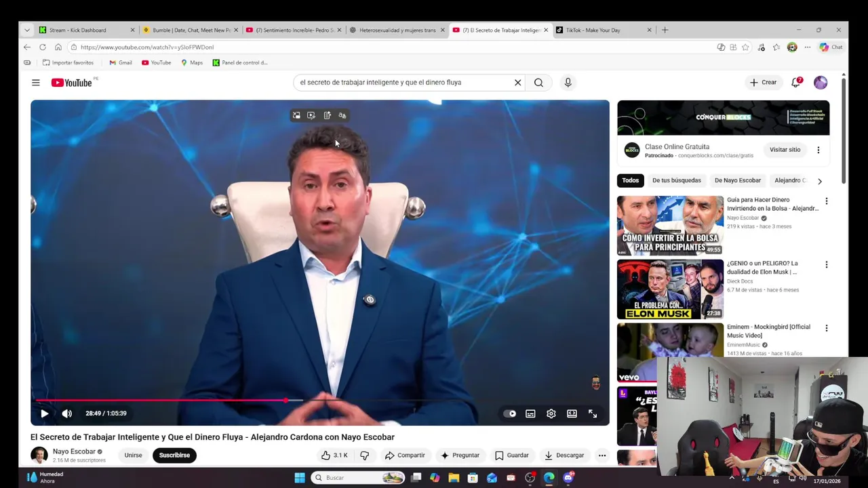Screen dimensions: 868x488
Task: Go back in browser
Action: point(26,47)
